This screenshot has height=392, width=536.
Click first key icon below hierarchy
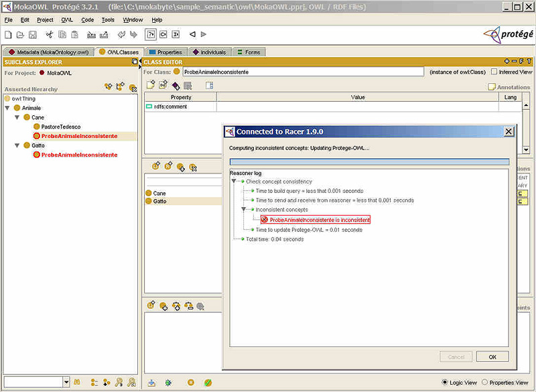tap(119, 382)
